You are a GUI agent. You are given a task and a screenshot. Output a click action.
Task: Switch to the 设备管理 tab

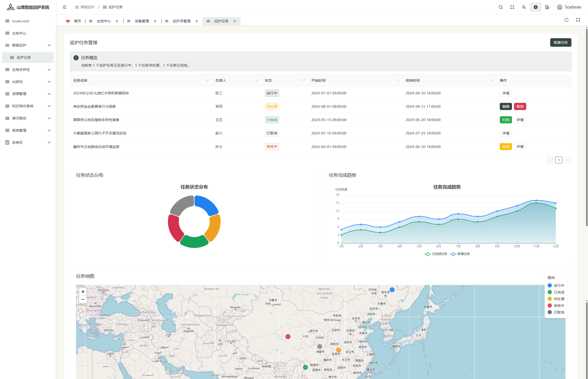[141, 21]
